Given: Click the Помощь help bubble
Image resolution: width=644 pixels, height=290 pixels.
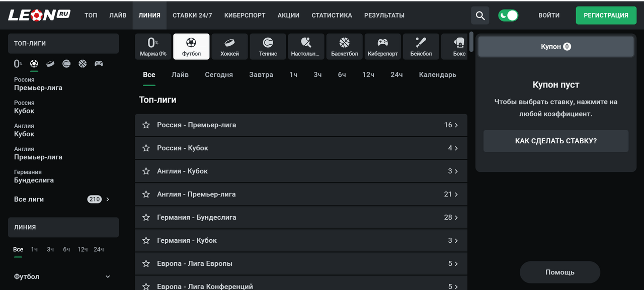Looking at the screenshot, I should 559,272.
